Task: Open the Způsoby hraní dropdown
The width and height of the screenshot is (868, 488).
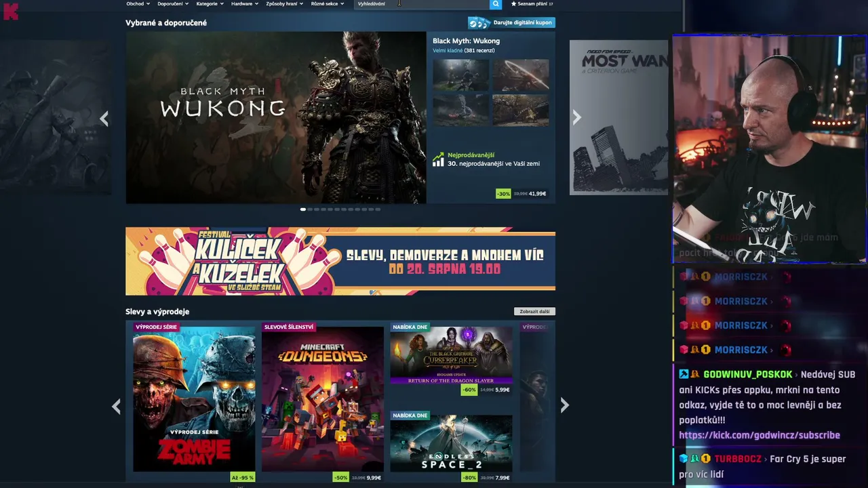Action: (285, 4)
